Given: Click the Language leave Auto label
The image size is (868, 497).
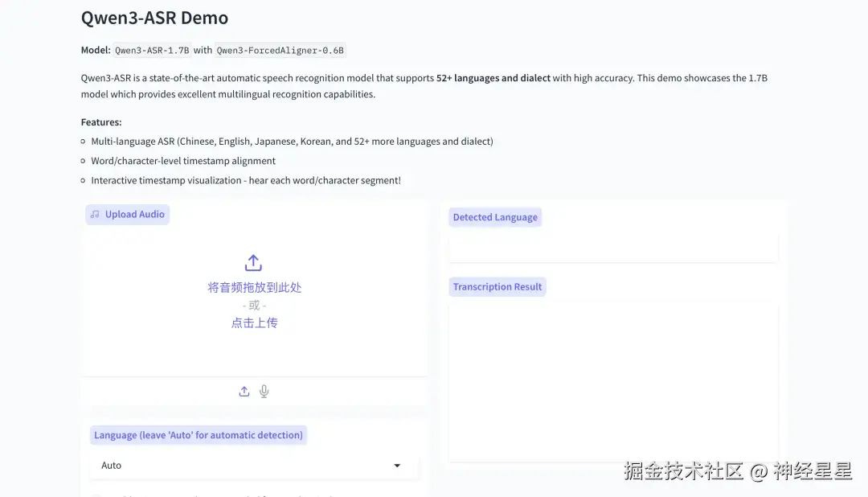Looking at the screenshot, I should [x=199, y=436].
